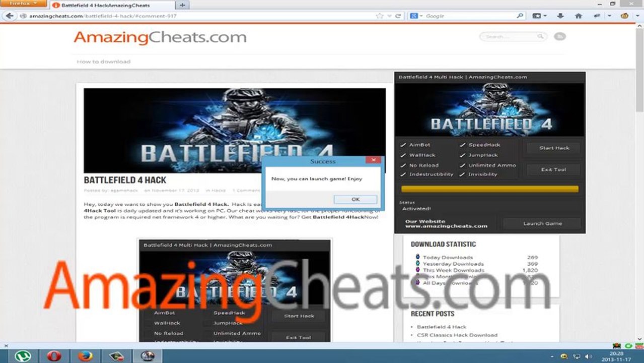Click the website Search input box
644x363 pixels.
click(x=509, y=36)
